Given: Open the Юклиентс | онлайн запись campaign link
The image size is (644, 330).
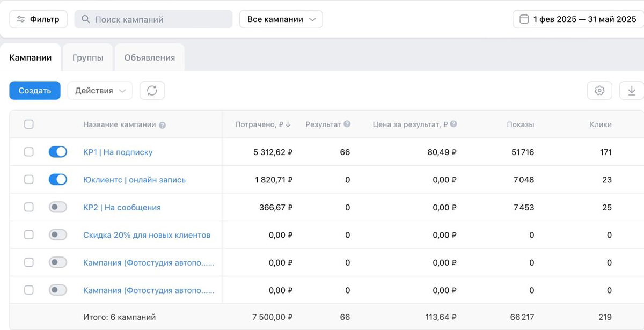Looking at the screenshot, I should point(134,179).
